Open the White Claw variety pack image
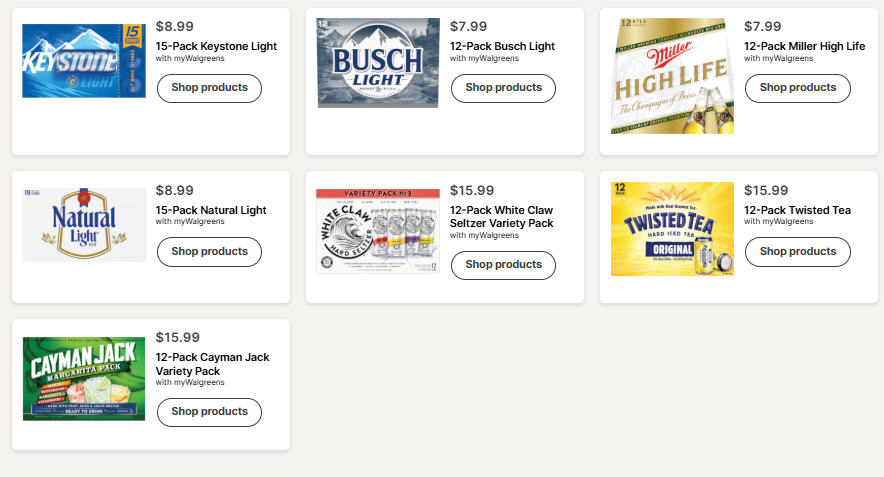Screen dimensions: 884x477 pyautogui.click(x=378, y=231)
